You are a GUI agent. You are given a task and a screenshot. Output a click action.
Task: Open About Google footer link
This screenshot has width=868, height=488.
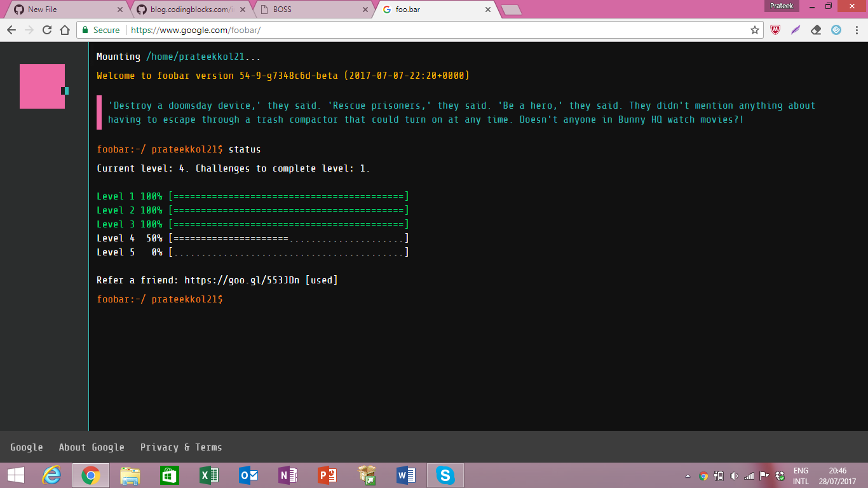point(92,447)
